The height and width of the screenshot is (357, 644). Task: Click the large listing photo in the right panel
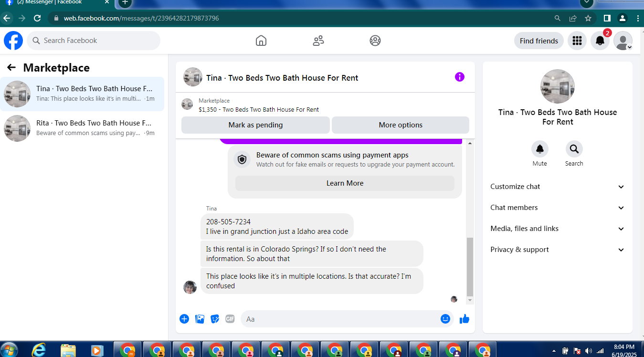[x=557, y=86]
